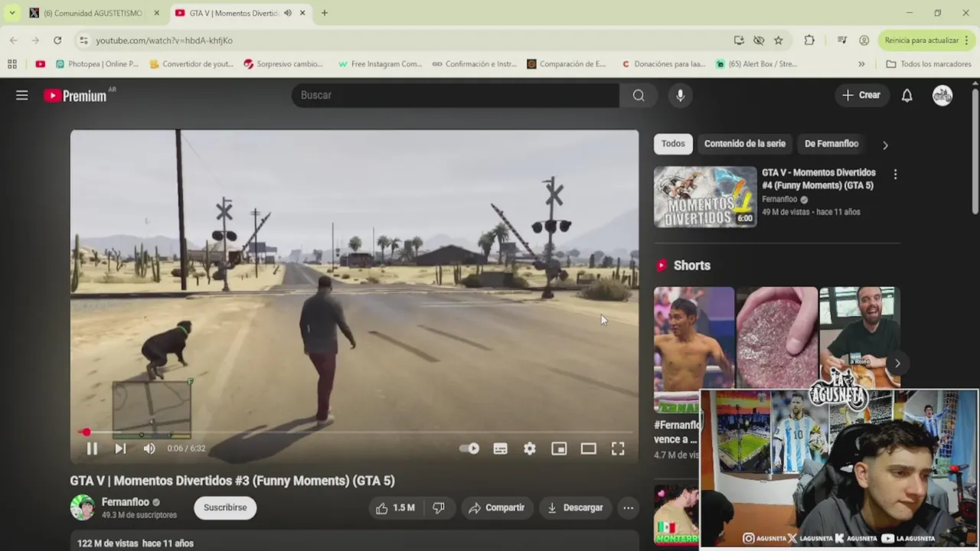This screenshot has width=980, height=551.
Task: Open the apps grid in bookmarks bar
Action: point(11,64)
